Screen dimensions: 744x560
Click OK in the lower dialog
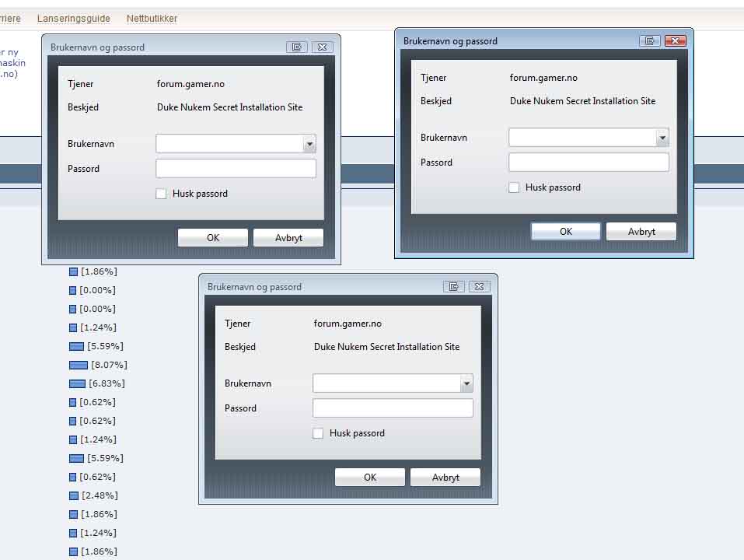tap(369, 478)
